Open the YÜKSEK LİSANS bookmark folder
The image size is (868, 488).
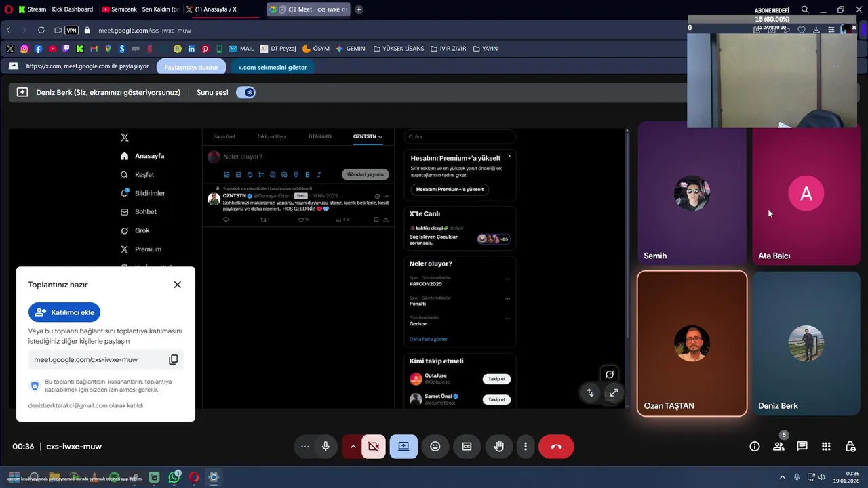[399, 49]
